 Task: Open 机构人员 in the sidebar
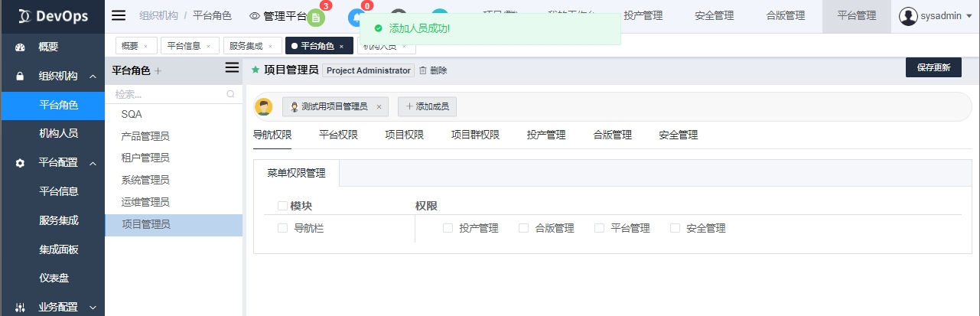point(52,134)
